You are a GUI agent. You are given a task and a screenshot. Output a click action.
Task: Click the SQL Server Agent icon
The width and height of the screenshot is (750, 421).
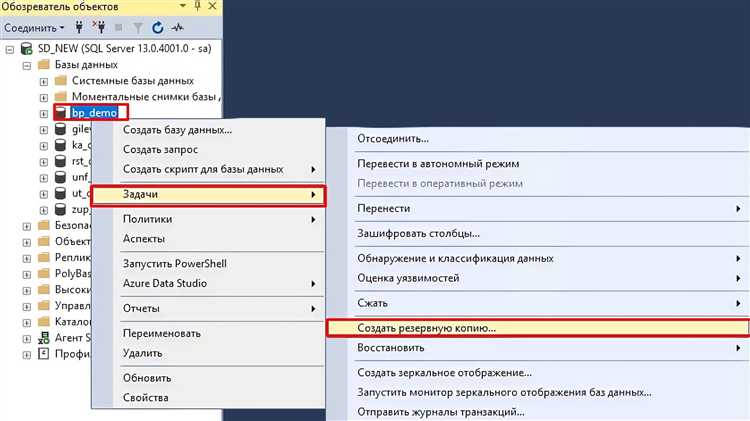(43, 337)
